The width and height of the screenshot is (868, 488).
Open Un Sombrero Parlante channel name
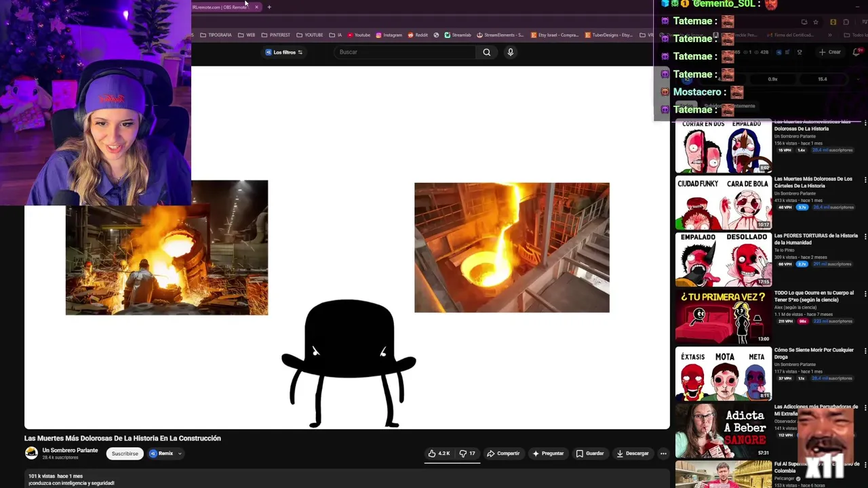[70, 451]
